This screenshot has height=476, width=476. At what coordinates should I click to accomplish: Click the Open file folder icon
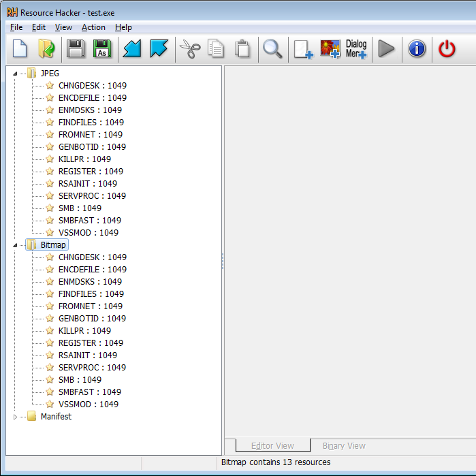46,49
